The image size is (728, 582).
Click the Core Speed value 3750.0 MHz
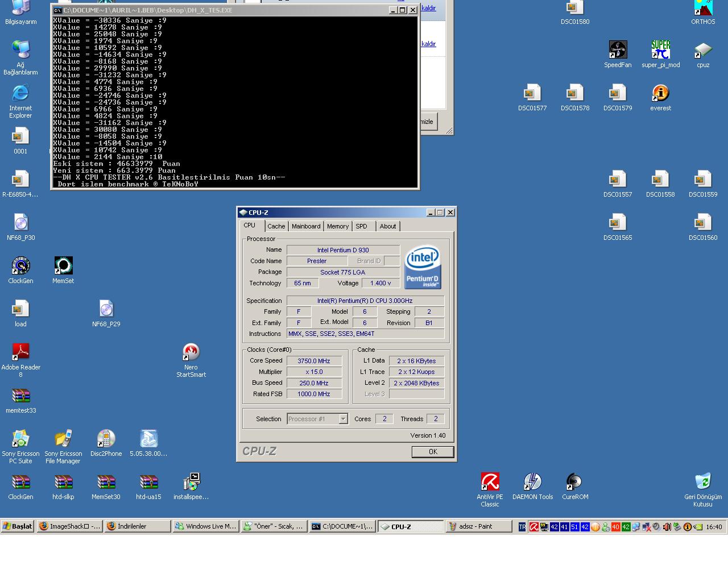click(314, 361)
